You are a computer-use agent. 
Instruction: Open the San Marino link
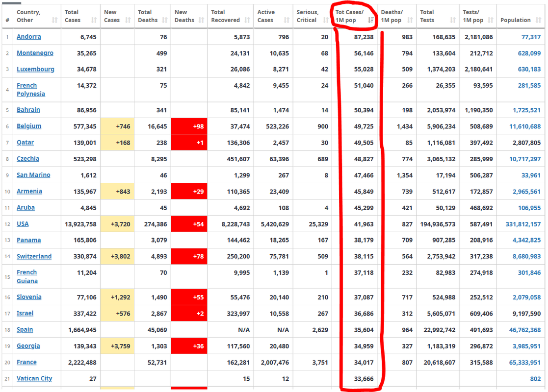[x=33, y=175]
